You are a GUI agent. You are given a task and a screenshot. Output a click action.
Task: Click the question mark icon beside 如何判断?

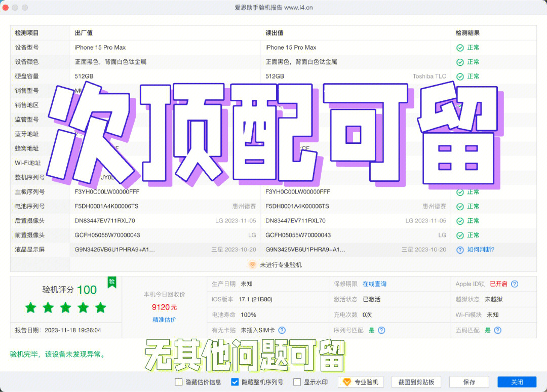(460, 250)
